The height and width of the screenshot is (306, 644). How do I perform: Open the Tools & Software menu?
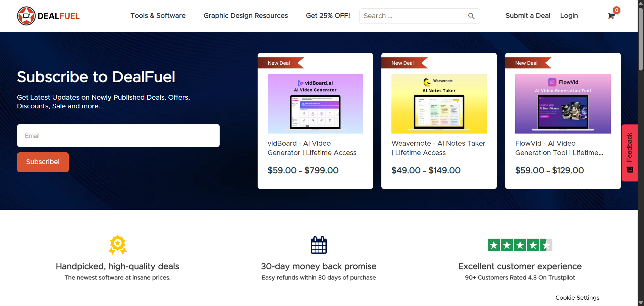pyautogui.click(x=158, y=16)
